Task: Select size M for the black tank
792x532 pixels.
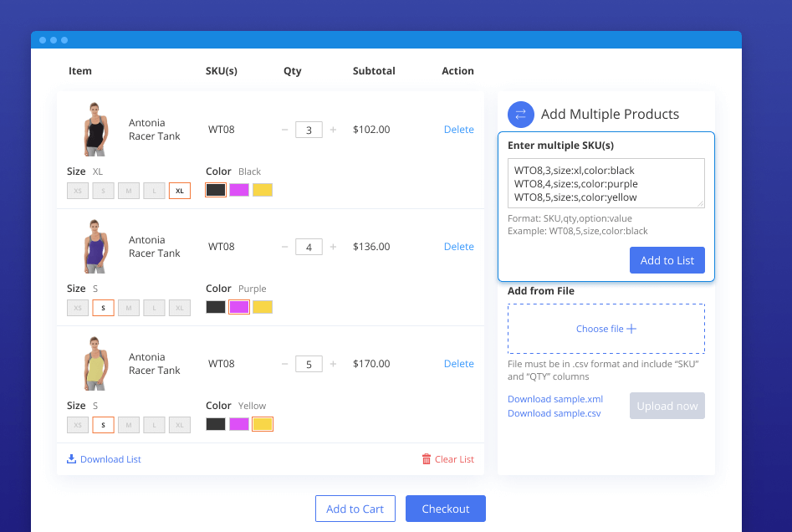Action: tap(129, 191)
